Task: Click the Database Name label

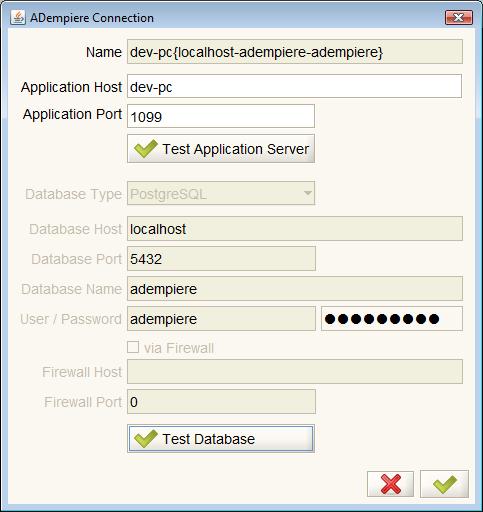Action: tap(71, 289)
